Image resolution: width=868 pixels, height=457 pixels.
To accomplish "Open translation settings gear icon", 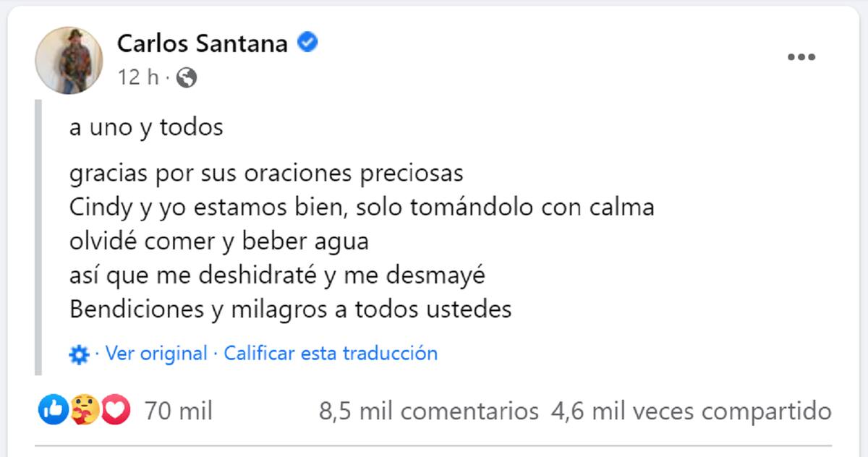I will 78,354.
